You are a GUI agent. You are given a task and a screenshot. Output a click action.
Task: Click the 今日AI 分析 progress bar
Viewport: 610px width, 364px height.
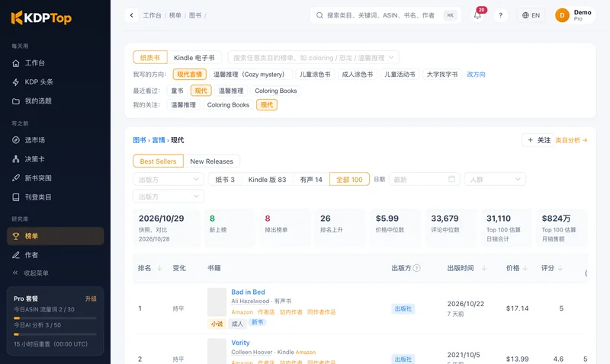click(x=55, y=334)
